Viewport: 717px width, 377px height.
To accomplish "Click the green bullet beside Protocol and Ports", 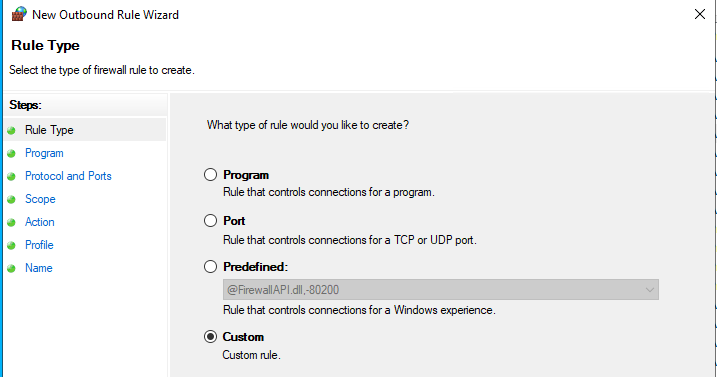I will [11, 176].
